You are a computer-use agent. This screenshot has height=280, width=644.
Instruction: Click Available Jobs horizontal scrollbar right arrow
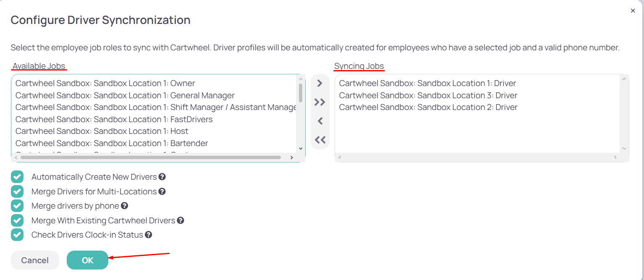[291, 157]
